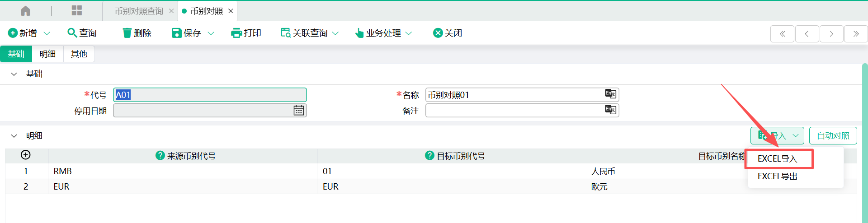
Task: Expand the 关联查询 dropdown menu
Action: tap(335, 33)
